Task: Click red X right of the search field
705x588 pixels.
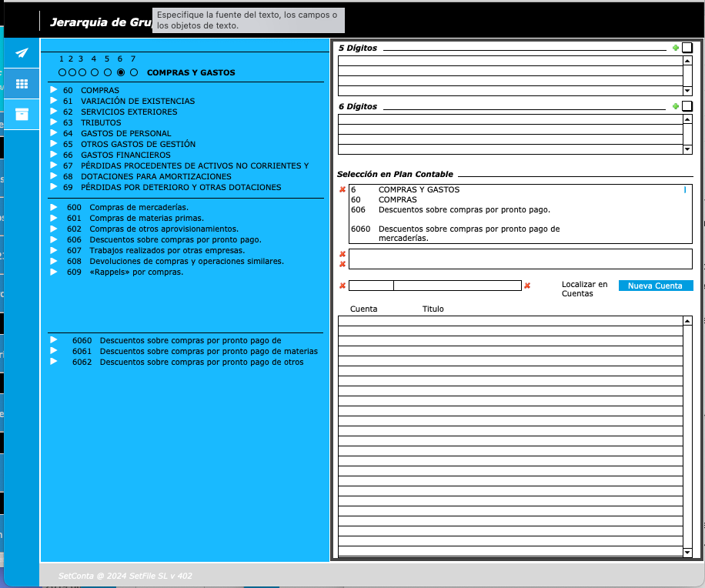Action: click(527, 286)
